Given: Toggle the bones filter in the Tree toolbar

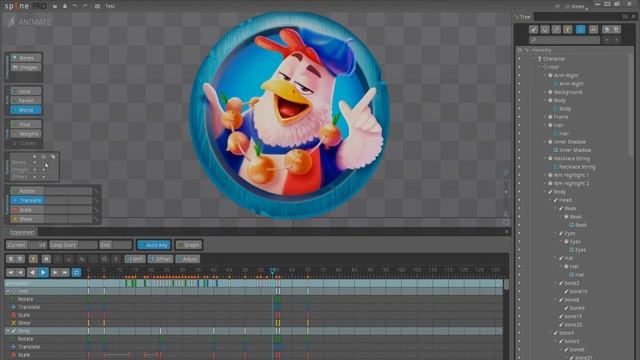Looking at the screenshot, I should point(533,29).
